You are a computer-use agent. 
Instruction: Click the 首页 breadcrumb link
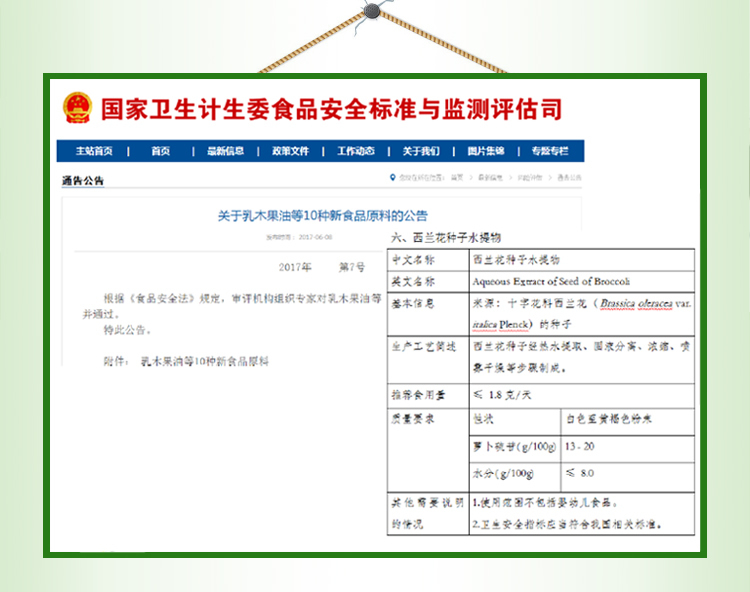point(457,177)
